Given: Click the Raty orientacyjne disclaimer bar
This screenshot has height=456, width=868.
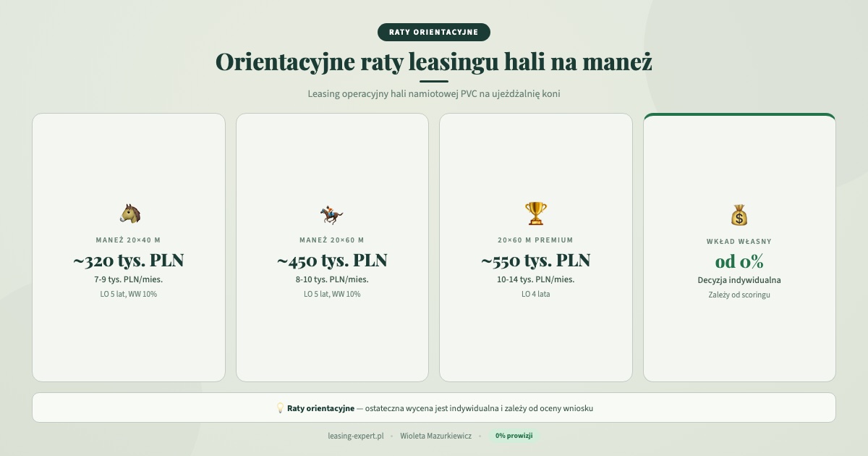Looking at the screenshot, I should pos(434,408).
